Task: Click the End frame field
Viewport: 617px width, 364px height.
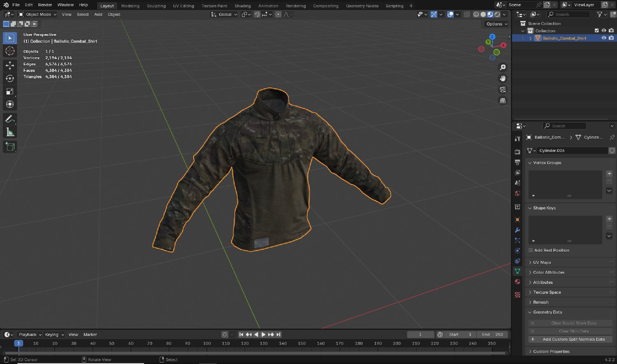Action: [x=493, y=334]
